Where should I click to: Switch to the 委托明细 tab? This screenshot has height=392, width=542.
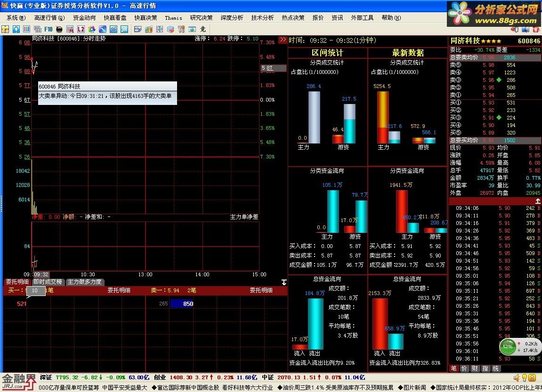click(x=17, y=282)
